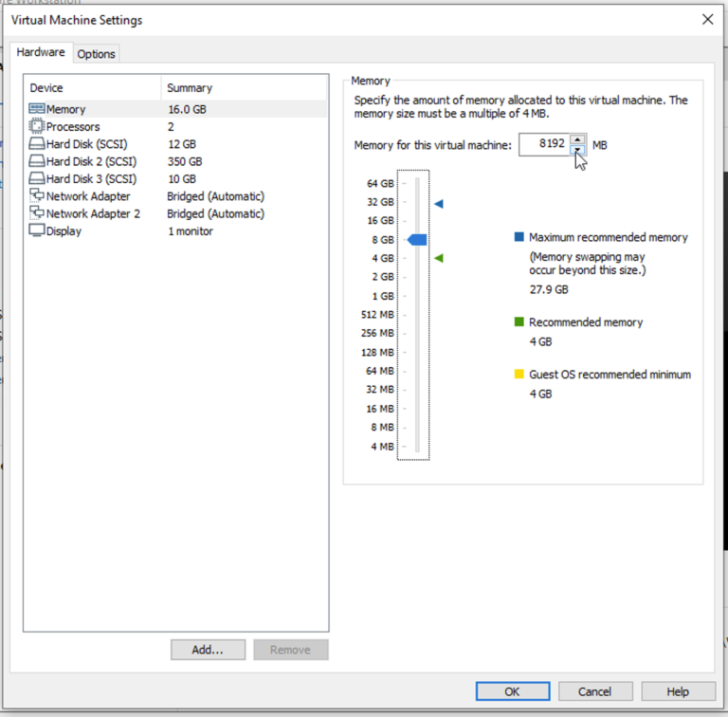Screen dimensions: 728x717
Task: Choose the Hard Disk 2 (SCSI) icon
Action: click(x=37, y=161)
